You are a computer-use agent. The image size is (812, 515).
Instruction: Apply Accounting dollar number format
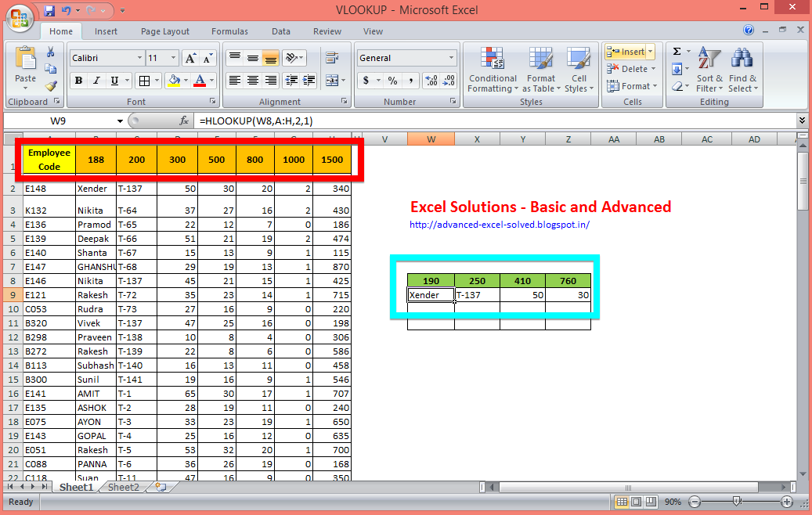click(366, 81)
